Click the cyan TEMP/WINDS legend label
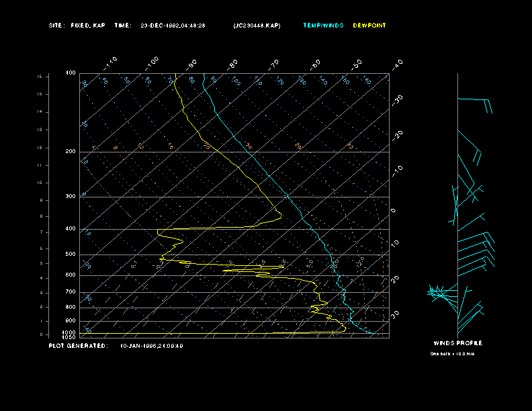 point(323,26)
